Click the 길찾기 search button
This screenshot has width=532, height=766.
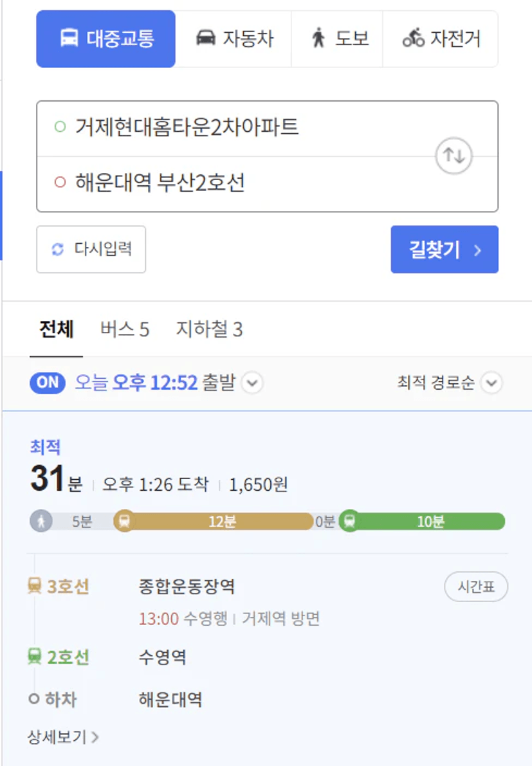(445, 250)
